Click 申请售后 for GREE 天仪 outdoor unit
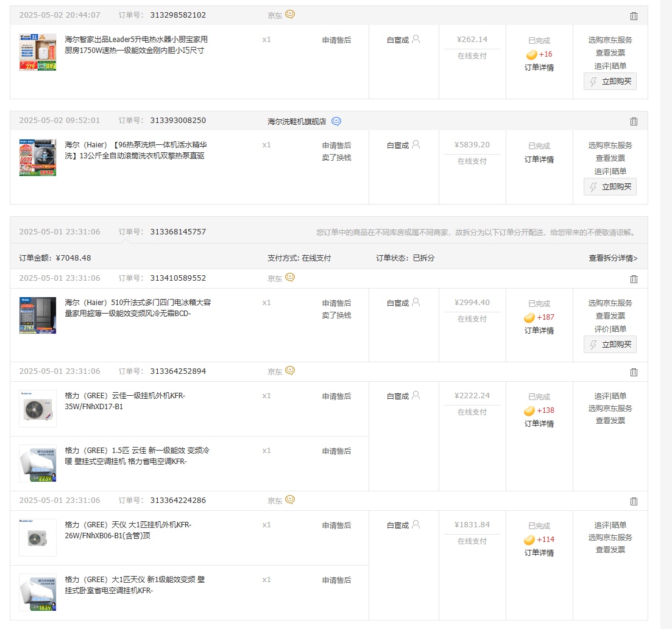This screenshot has height=629, width=672. [336, 525]
